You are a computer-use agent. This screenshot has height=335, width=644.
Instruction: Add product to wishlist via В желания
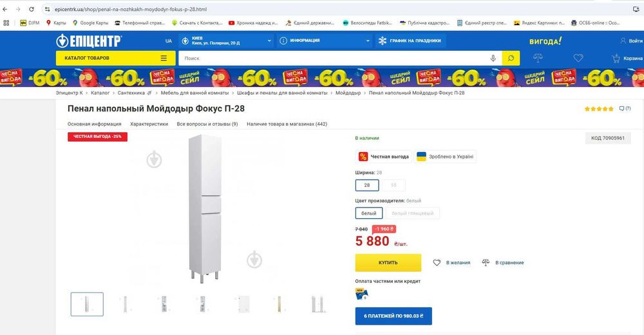coord(451,262)
